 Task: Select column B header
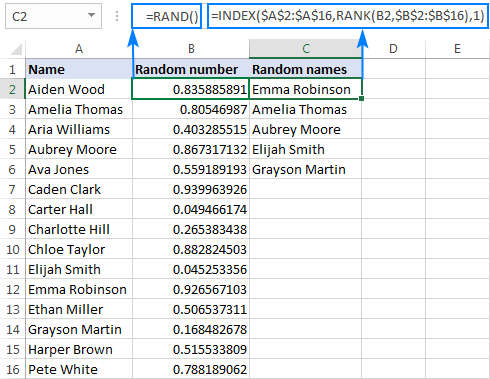coord(191,49)
